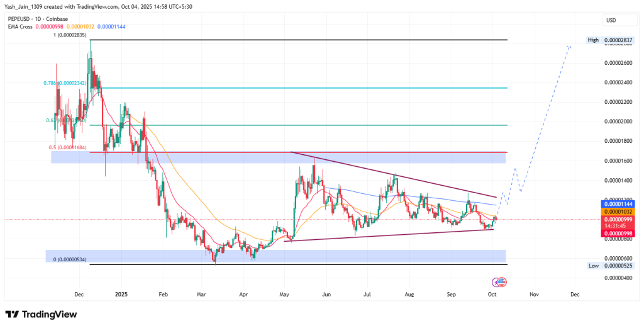Click the Nov label on the time axis

(533, 294)
